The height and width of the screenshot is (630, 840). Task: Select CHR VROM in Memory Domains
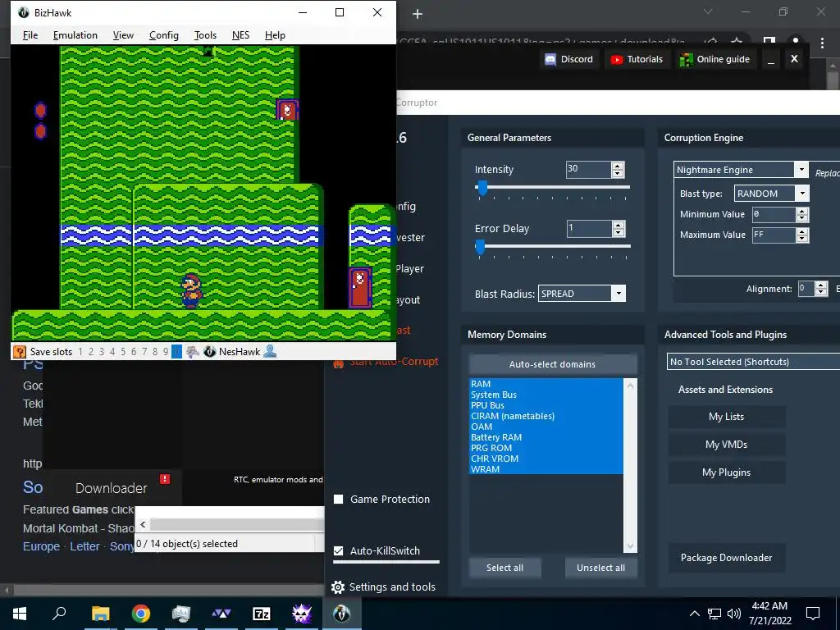(546, 459)
